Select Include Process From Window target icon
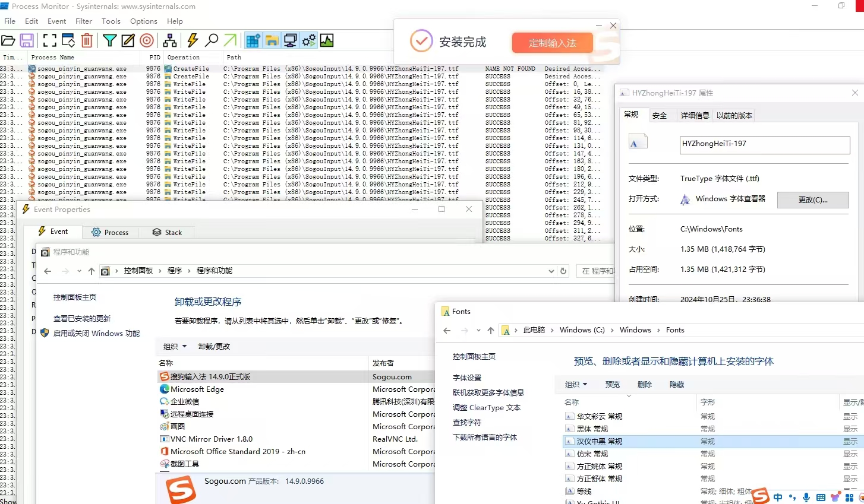 point(147,40)
